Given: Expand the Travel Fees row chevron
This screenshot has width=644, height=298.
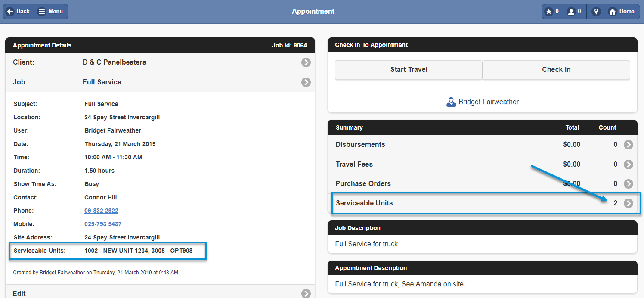Looking at the screenshot, I should tap(629, 165).
